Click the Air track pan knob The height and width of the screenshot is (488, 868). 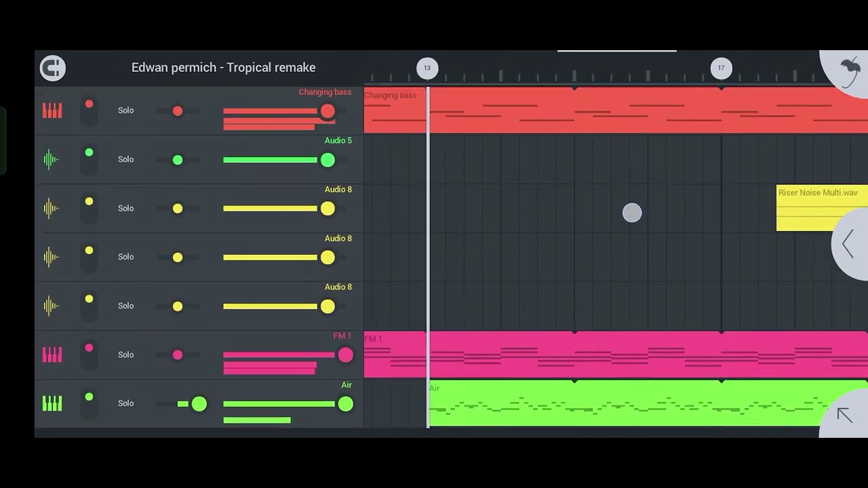click(x=199, y=404)
